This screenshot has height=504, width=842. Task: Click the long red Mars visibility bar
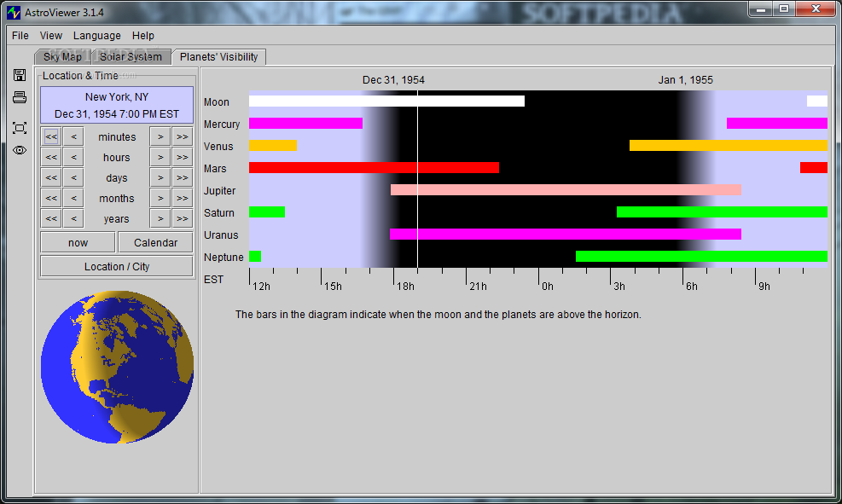point(374,167)
